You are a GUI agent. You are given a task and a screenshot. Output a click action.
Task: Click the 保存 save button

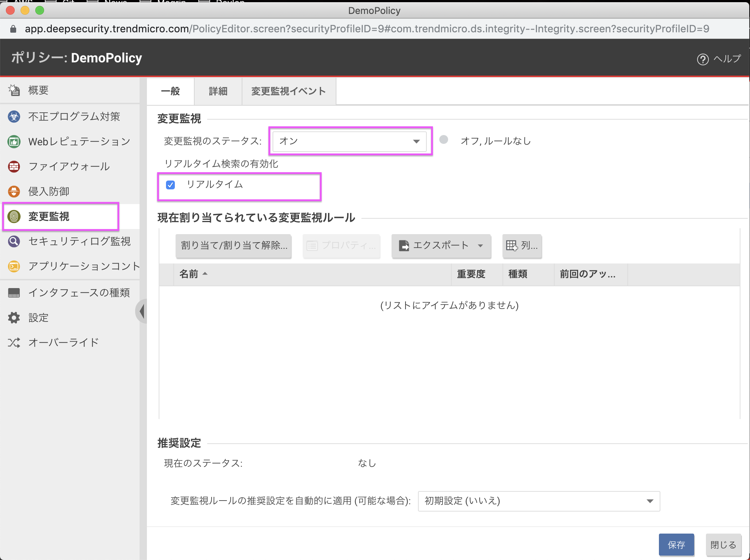(x=676, y=545)
